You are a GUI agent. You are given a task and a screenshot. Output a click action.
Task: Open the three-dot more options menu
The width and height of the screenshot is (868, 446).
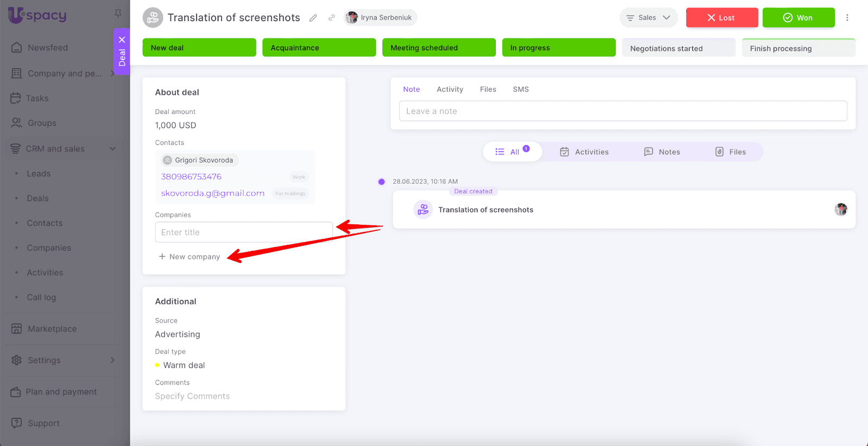(847, 18)
